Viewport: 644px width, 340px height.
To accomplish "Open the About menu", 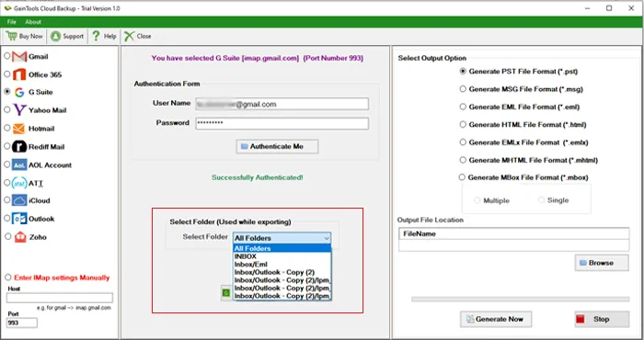I will [x=33, y=22].
